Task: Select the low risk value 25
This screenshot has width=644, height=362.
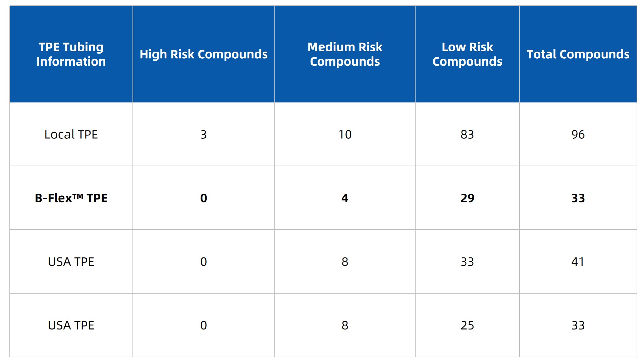Action: tap(467, 325)
